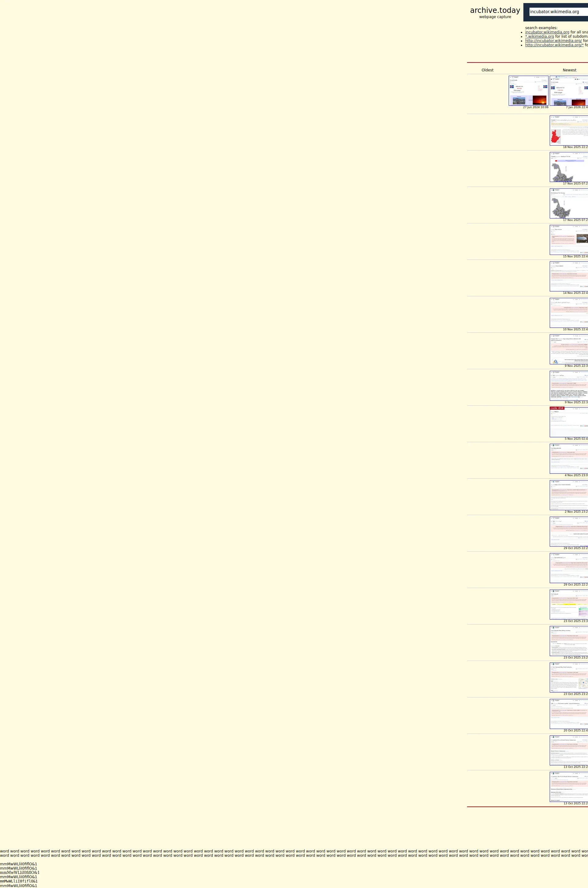Image resolution: width=588 pixels, height=888 pixels.
Task: Open the 10 Nov 2025 snapshot thumbnail
Action: pos(568,313)
